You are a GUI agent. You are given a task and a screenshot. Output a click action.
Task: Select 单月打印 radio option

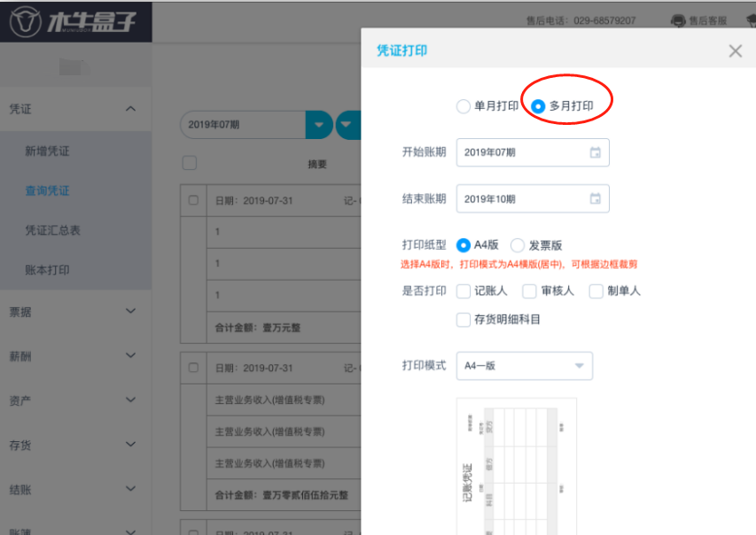(464, 106)
